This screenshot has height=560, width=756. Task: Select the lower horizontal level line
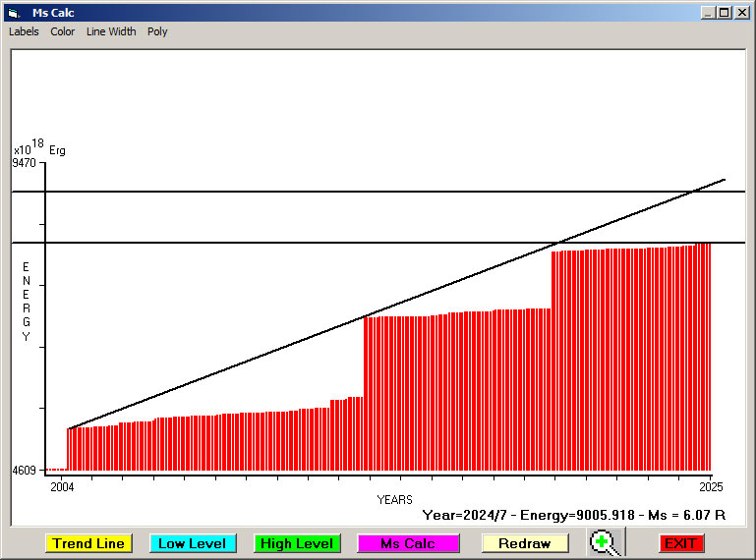[x=295, y=242]
